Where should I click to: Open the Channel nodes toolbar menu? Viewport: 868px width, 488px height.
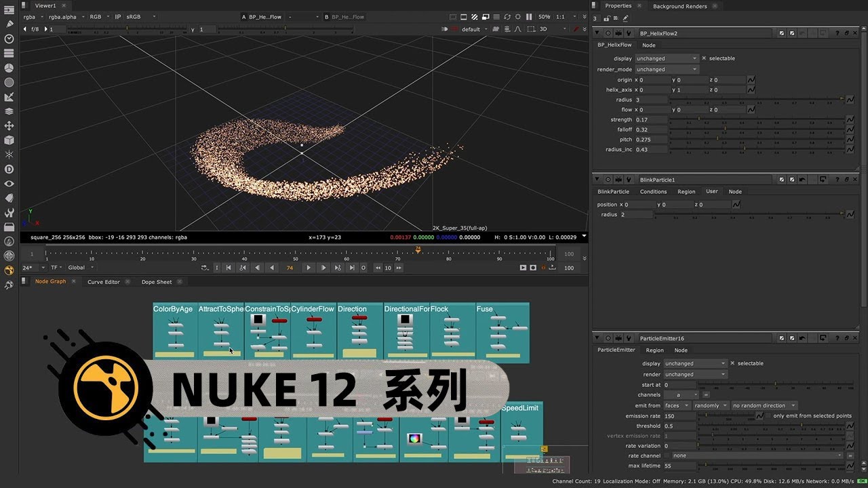click(9, 53)
